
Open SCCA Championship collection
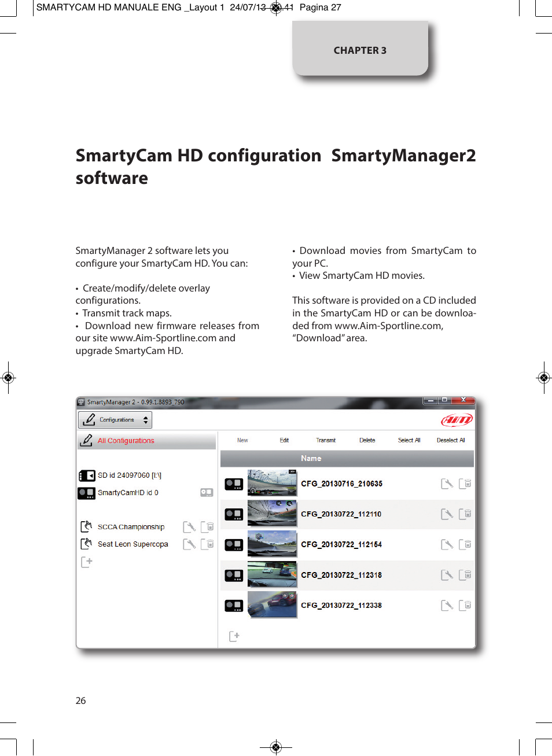pos(131,527)
